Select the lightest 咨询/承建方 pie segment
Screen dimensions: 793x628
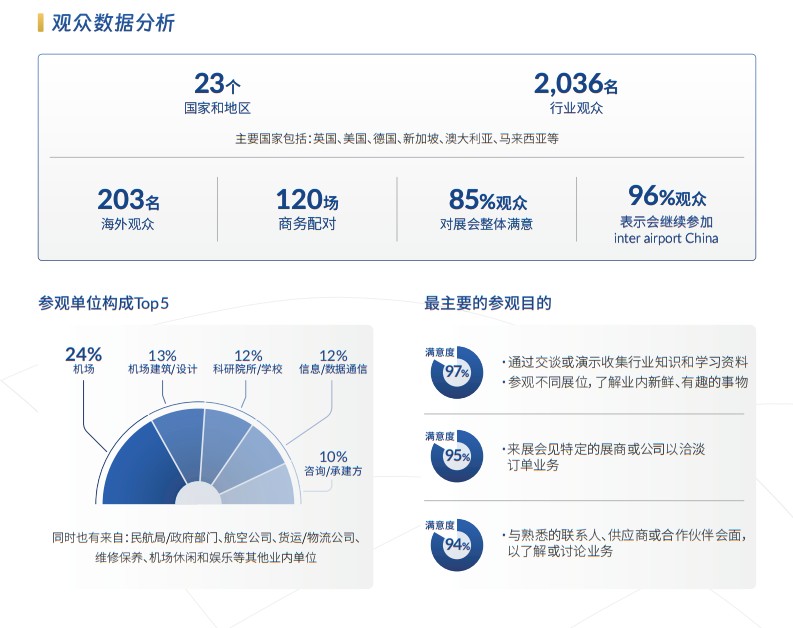coord(266,487)
